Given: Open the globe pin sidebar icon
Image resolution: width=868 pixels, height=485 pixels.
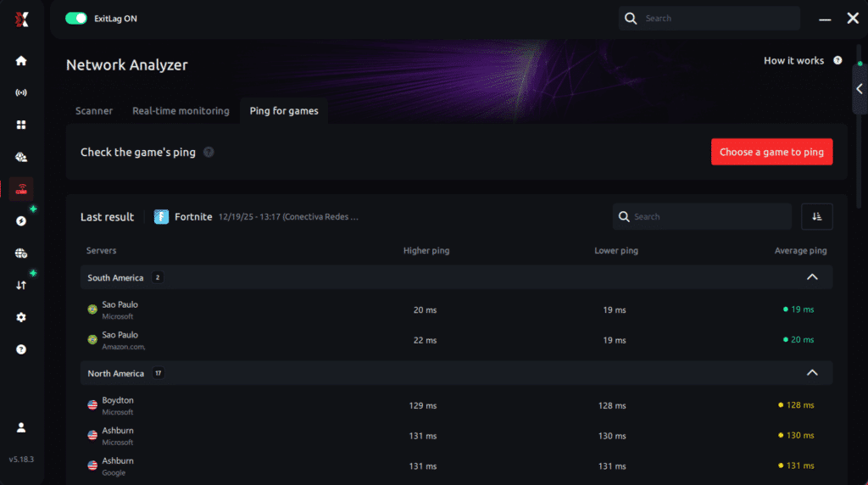Looking at the screenshot, I should pyautogui.click(x=21, y=157).
